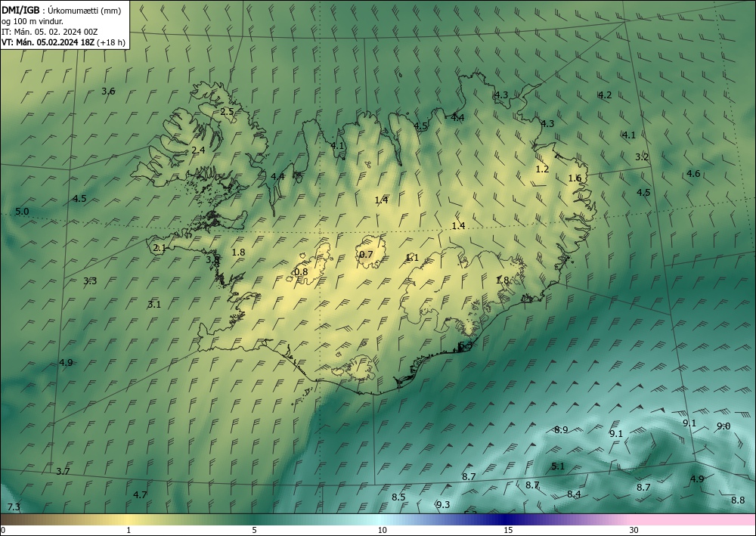Image resolution: width=756 pixels, height=536 pixels.
Task: Click the 3.3 value off the west coast
Action: click(x=90, y=280)
